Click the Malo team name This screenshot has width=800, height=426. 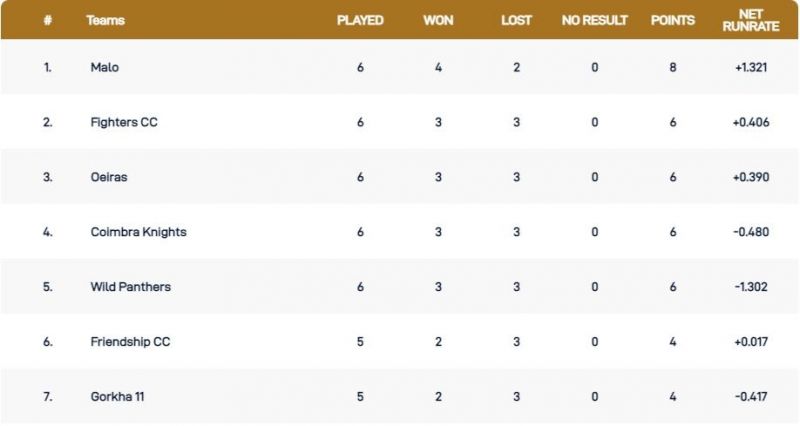(102, 68)
